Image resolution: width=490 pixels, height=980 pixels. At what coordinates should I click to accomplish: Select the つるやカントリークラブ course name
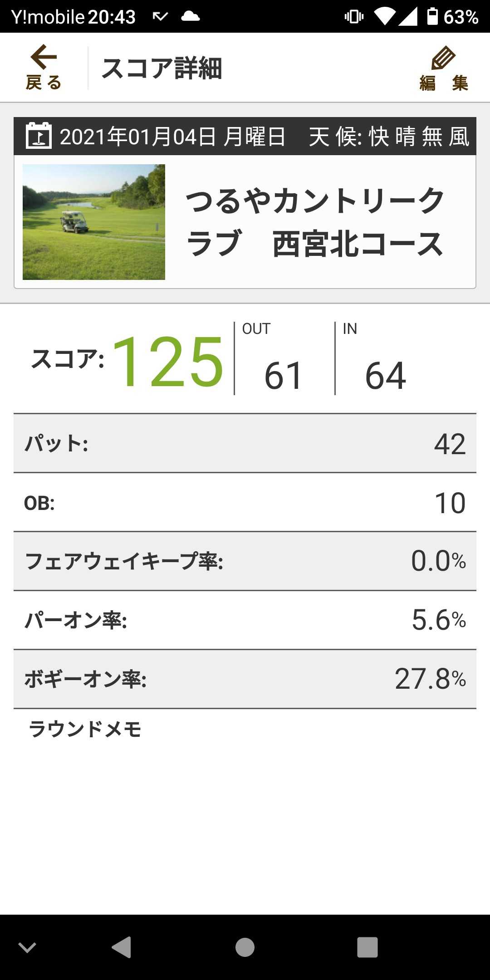tap(315, 222)
